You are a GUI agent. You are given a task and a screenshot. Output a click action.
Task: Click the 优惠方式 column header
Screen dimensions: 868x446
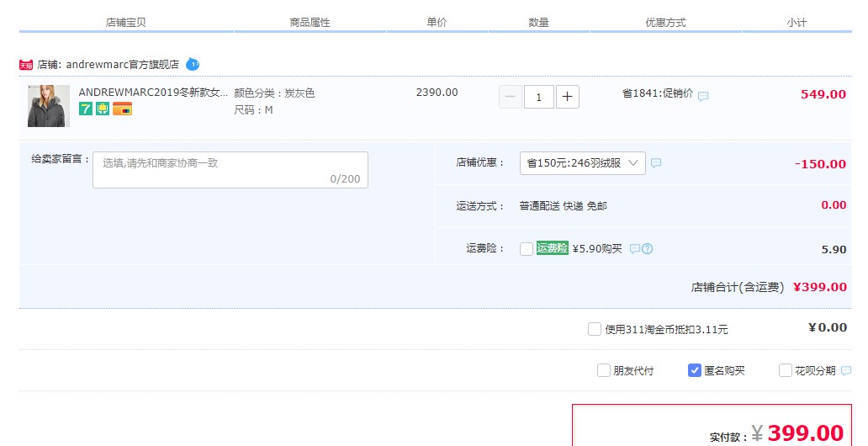pos(665,23)
